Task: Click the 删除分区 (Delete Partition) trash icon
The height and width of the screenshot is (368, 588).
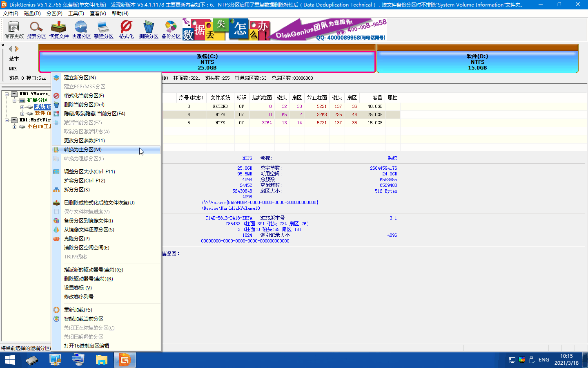Action: point(149,30)
